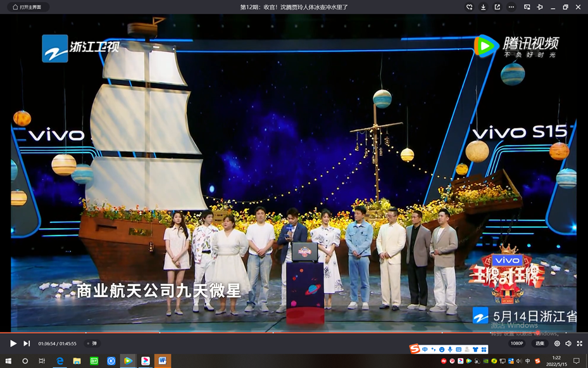Click the video playback area
This screenshot has width=588, height=368.
pos(294,173)
